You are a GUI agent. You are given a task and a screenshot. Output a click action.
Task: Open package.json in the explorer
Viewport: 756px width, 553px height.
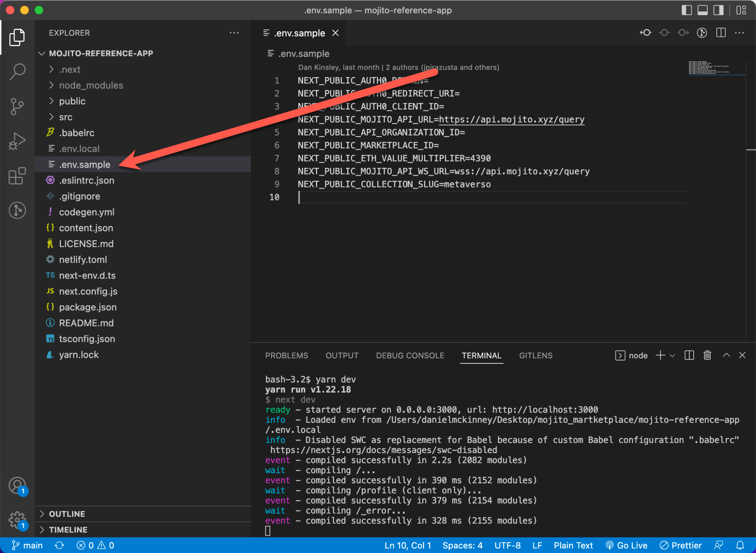click(87, 307)
